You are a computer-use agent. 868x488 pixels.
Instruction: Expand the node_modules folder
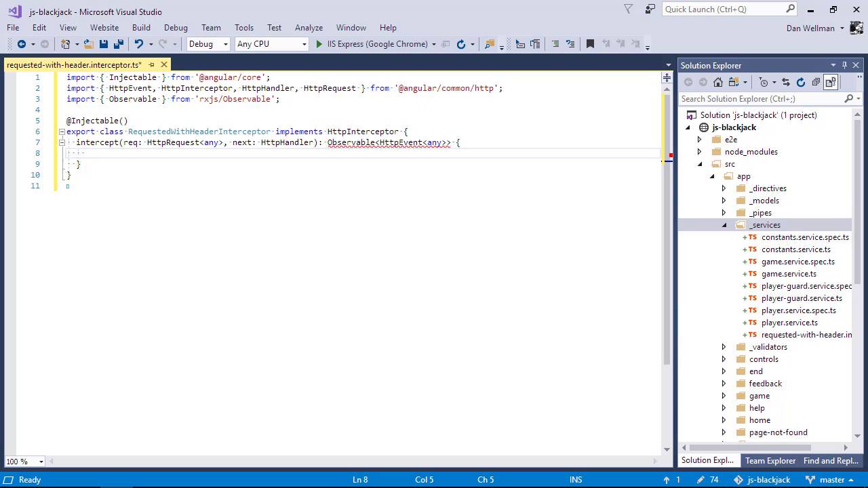(699, 152)
